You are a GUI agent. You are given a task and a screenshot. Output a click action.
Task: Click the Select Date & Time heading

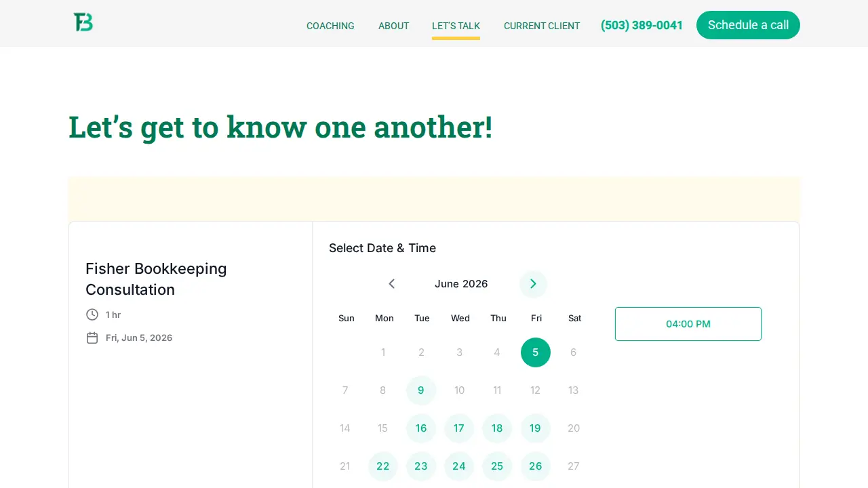[382, 248]
